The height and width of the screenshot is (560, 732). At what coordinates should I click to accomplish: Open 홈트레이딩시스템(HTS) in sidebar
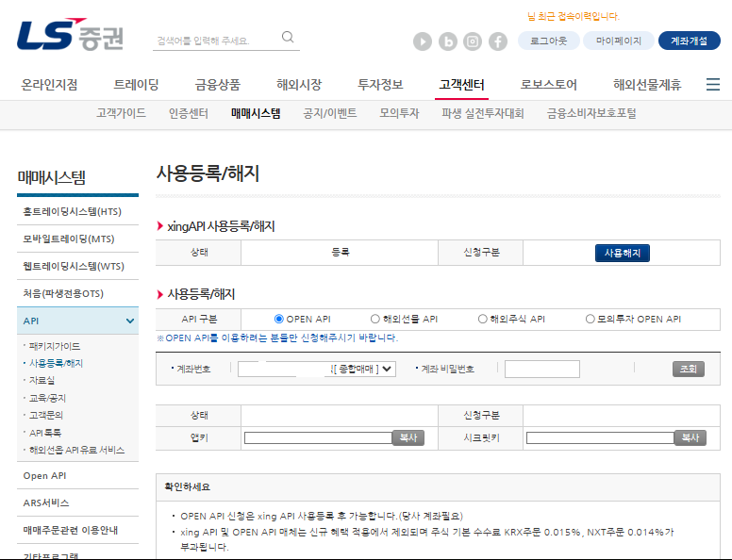[x=77, y=211]
